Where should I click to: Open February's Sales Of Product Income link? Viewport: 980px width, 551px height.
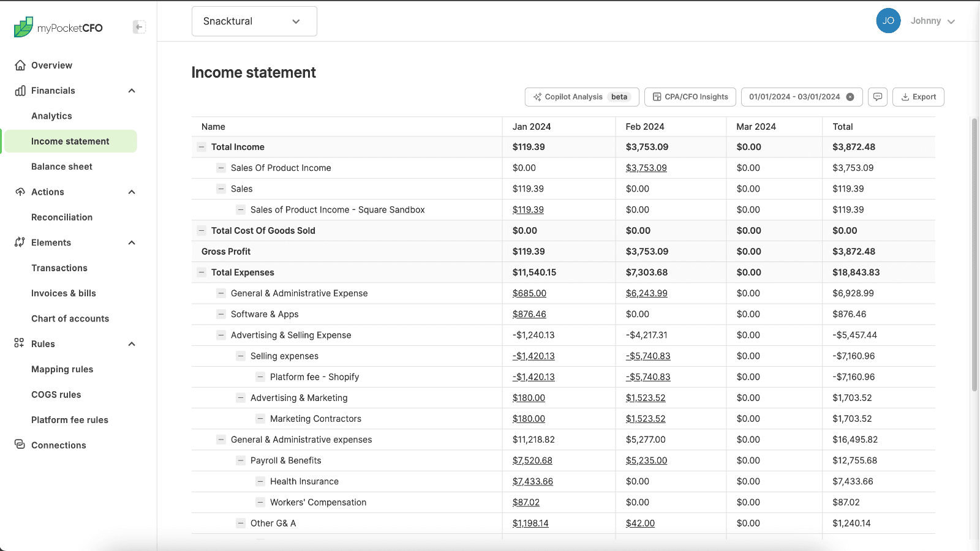(x=646, y=167)
